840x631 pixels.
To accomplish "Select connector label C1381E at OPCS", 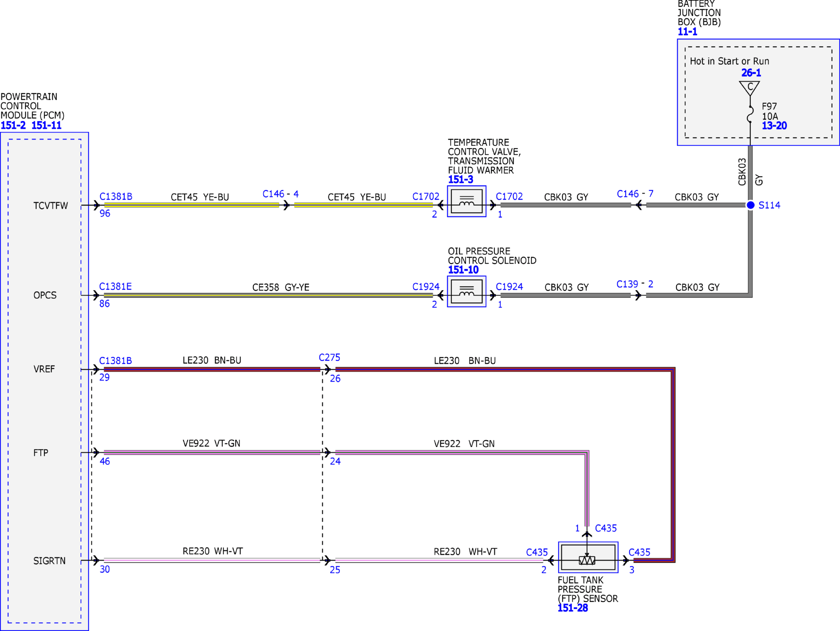I will coord(116,286).
